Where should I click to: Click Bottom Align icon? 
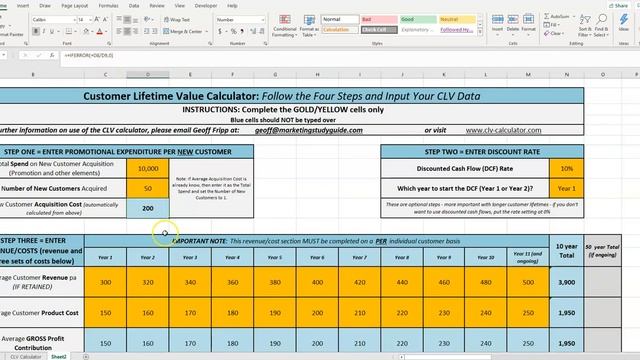136,20
